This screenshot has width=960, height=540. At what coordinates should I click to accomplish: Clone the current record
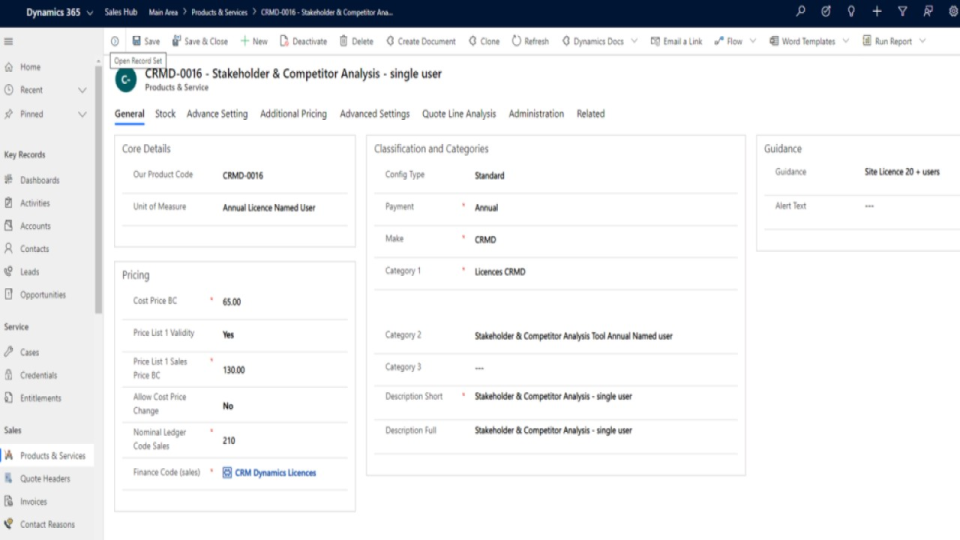tap(484, 41)
